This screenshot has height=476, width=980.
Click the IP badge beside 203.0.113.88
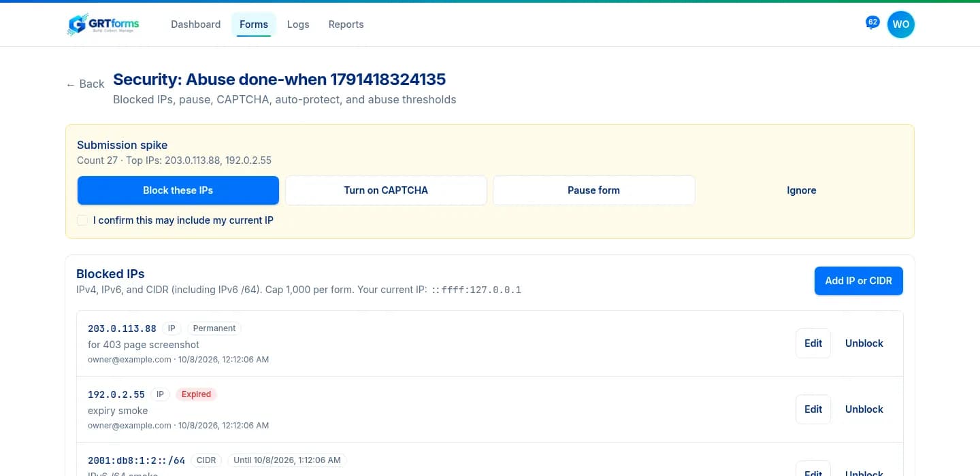click(171, 328)
